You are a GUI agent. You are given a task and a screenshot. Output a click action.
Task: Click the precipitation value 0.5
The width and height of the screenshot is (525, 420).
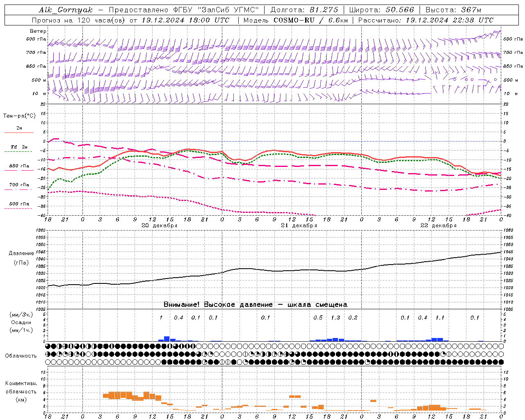tap(318, 317)
